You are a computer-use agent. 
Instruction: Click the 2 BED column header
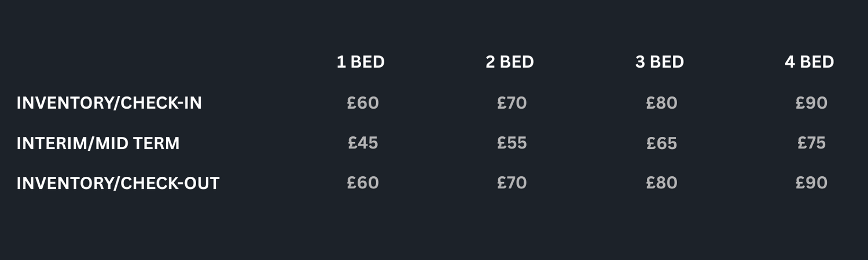tap(510, 62)
